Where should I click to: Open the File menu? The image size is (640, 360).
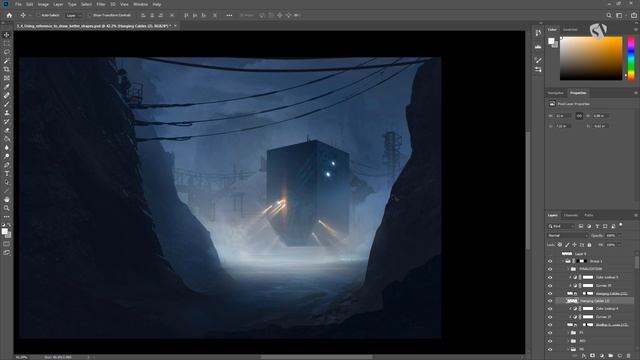[18, 4]
